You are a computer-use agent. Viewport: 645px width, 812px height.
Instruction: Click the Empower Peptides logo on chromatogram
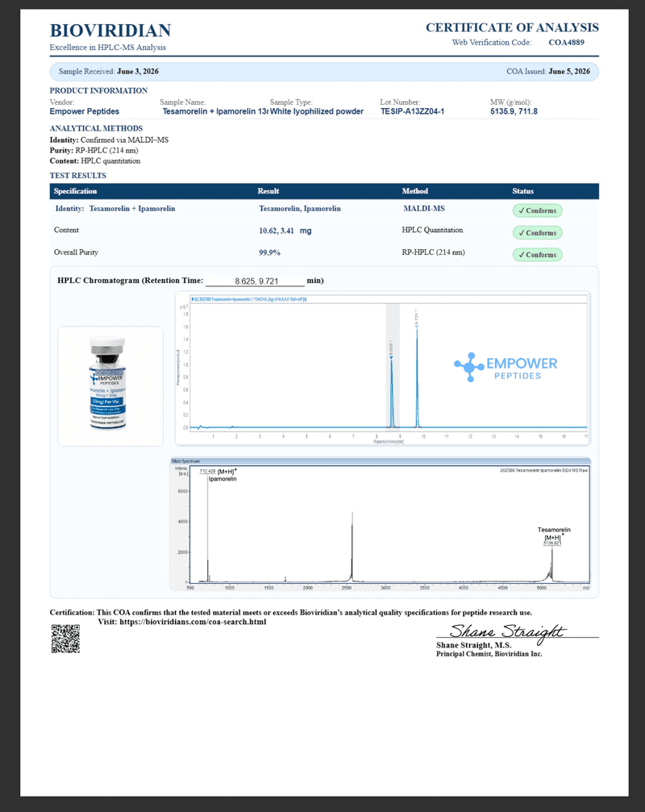(506, 368)
